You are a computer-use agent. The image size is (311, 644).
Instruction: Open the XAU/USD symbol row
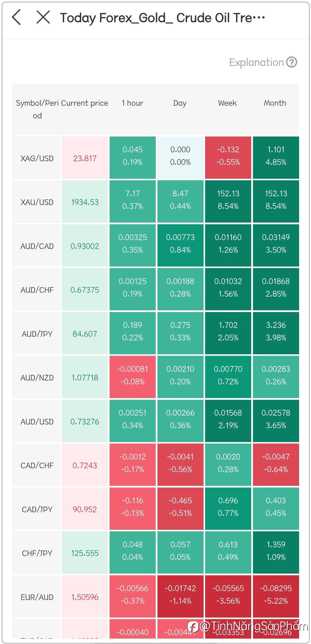coord(37,202)
